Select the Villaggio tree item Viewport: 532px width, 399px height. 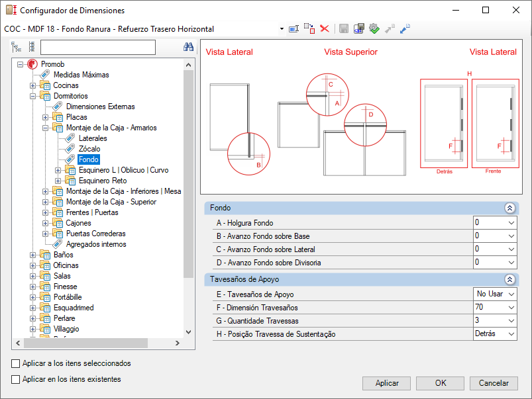click(x=66, y=329)
